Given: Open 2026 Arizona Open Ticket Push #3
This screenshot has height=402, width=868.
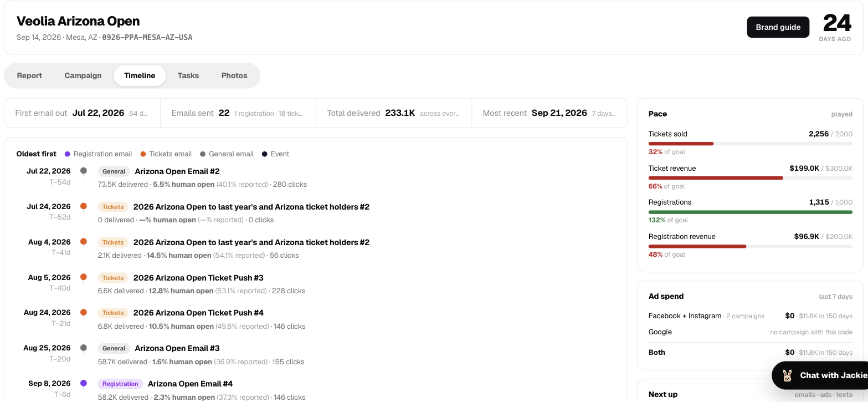Looking at the screenshot, I should [198, 278].
